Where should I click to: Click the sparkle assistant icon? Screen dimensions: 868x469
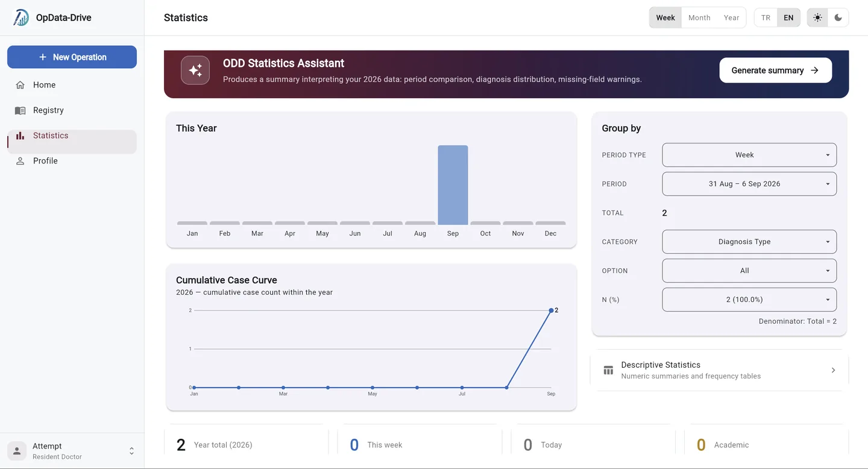point(195,71)
